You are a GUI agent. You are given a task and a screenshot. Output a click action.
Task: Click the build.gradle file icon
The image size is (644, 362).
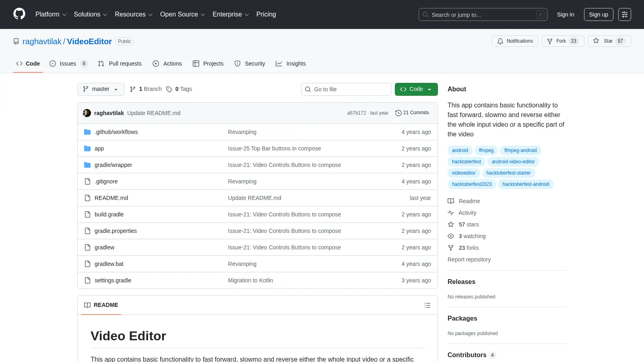coord(87,214)
